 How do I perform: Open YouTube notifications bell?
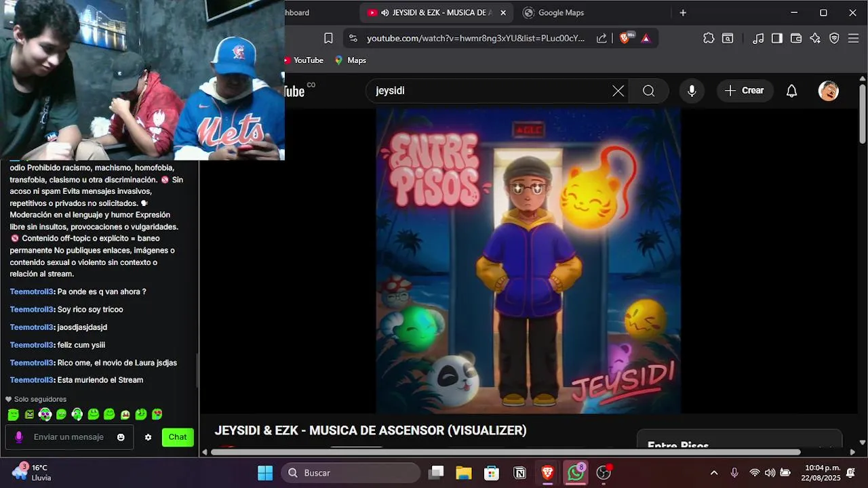pos(791,91)
